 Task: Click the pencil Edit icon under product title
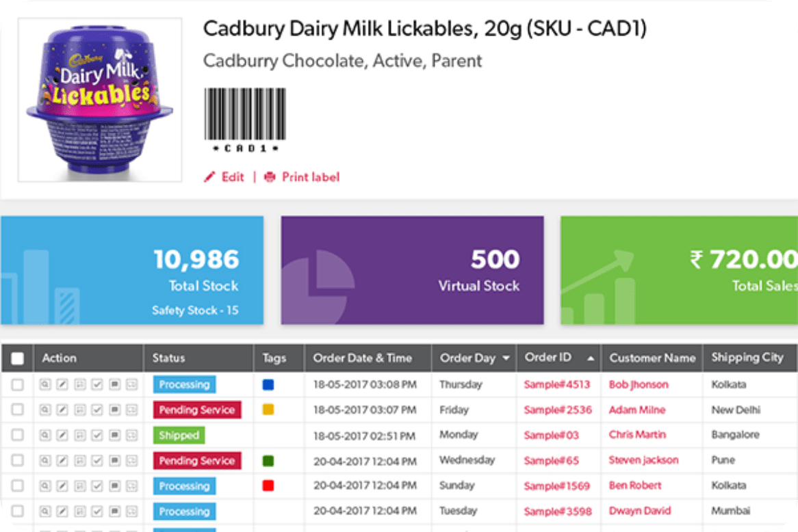[x=209, y=177]
